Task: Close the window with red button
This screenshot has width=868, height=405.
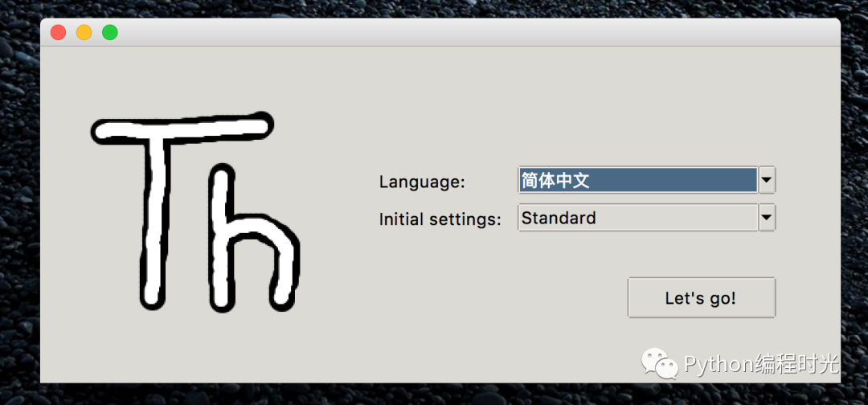Action: tap(58, 33)
